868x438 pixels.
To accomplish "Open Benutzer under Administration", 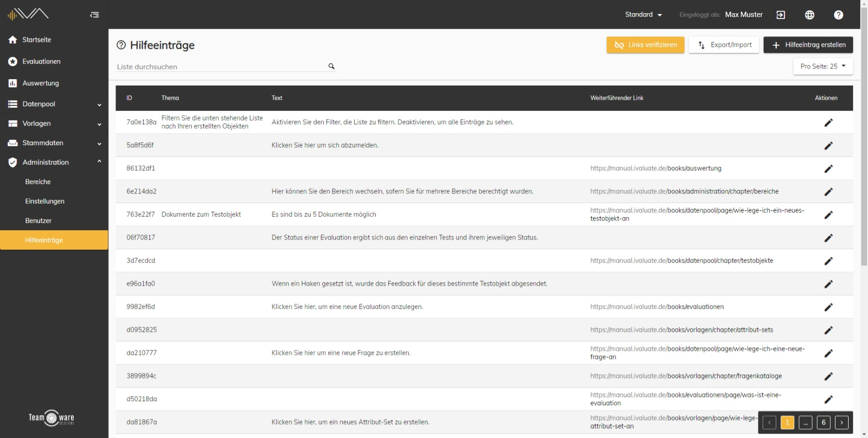I will pos(54,220).
